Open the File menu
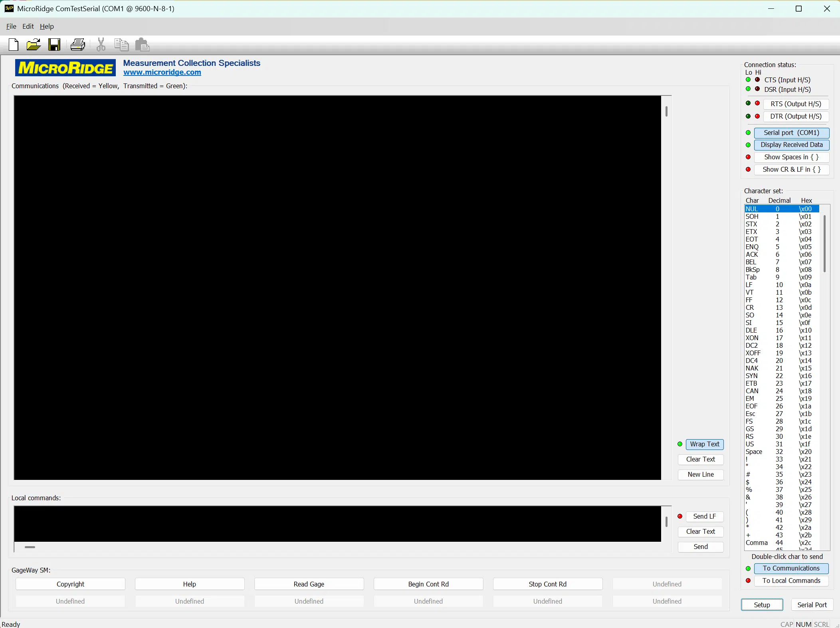 (x=11, y=26)
